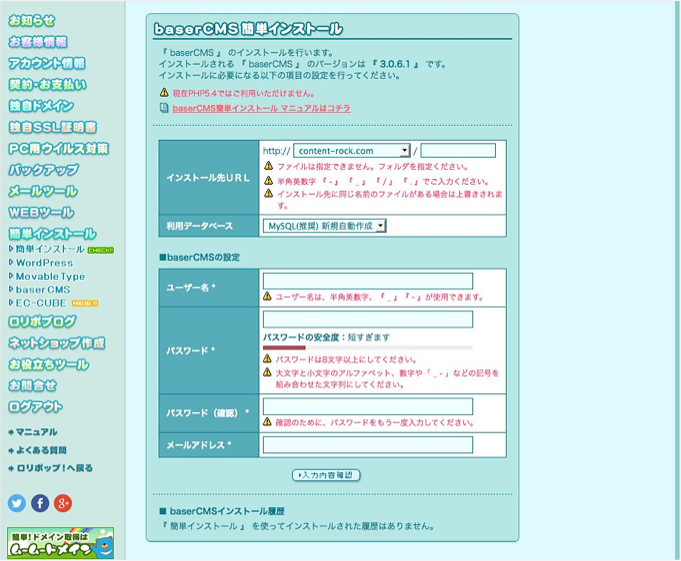Viewport: 681px width, 561px height.
Task: Open the よくある質問 link
Action: coord(41,450)
